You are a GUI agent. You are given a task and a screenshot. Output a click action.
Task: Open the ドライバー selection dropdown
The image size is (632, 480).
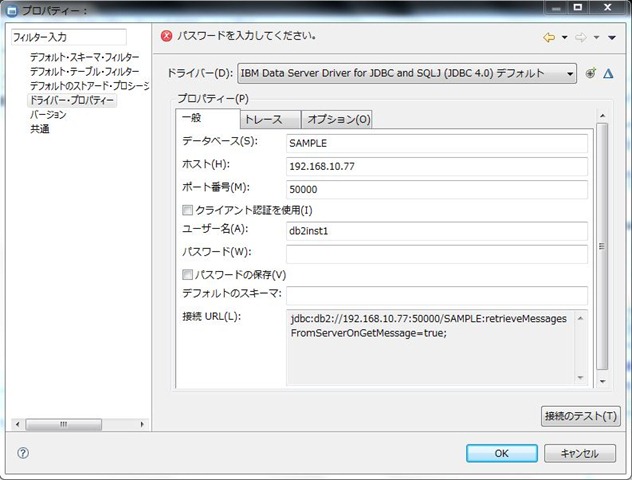(570, 73)
